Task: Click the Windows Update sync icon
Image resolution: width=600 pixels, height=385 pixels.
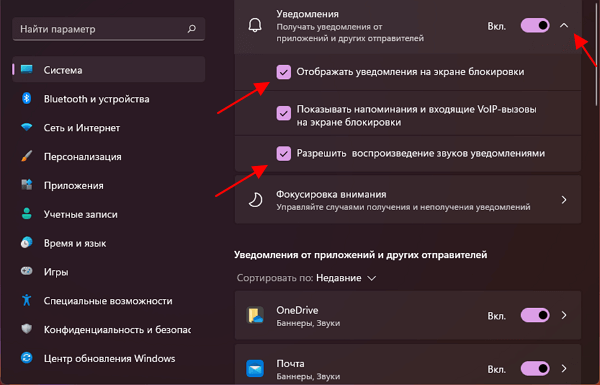Action: pyautogui.click(x=27, y=358)
